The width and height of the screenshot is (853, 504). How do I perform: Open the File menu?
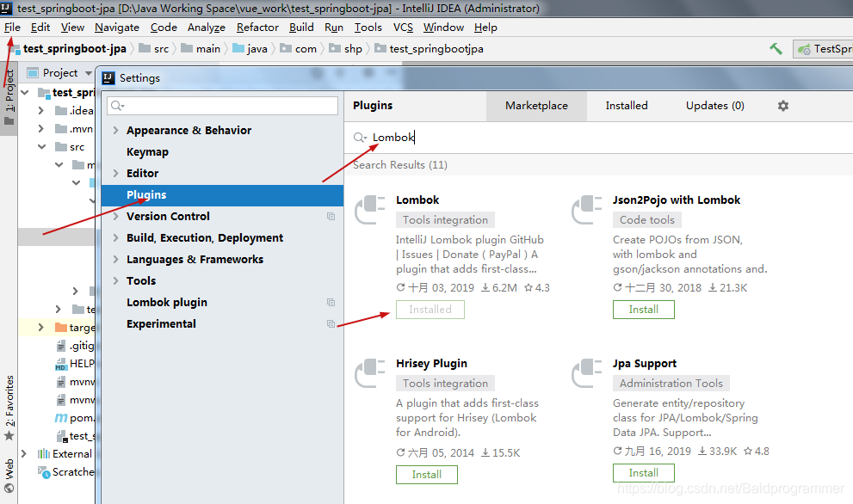tap(13, 27)
